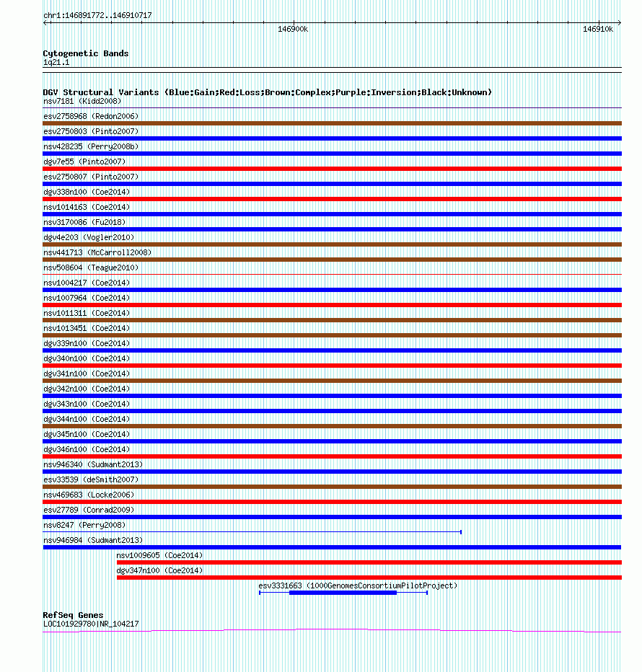Click dgv345n100 (Coe2014) label
This screenshot has width=642, height=672.
pos(87,434)
